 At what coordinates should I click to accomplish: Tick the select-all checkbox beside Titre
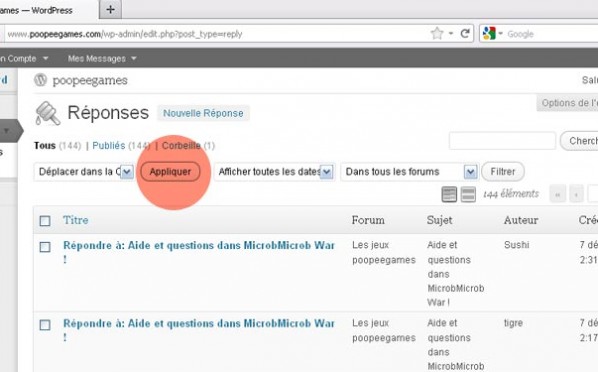coord(45,221)
